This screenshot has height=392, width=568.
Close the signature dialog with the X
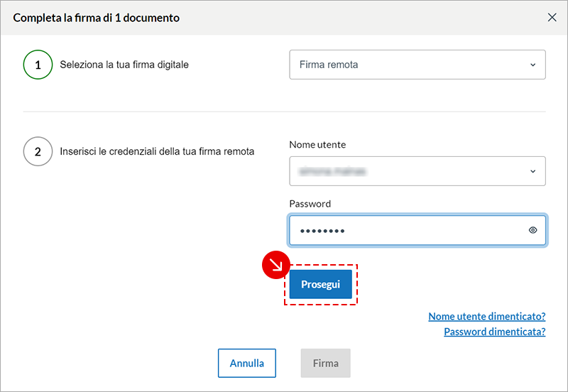pyautogui.click(x=552, y=18)
